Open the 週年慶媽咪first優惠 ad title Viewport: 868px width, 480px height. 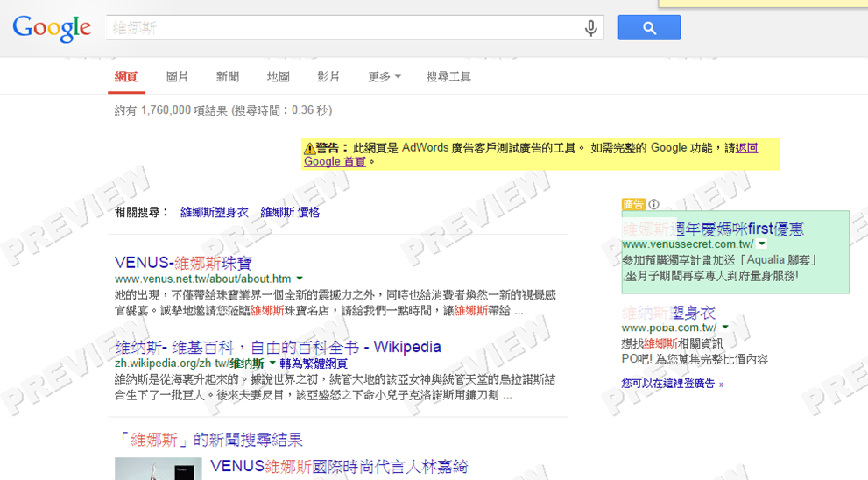point(713,229)
